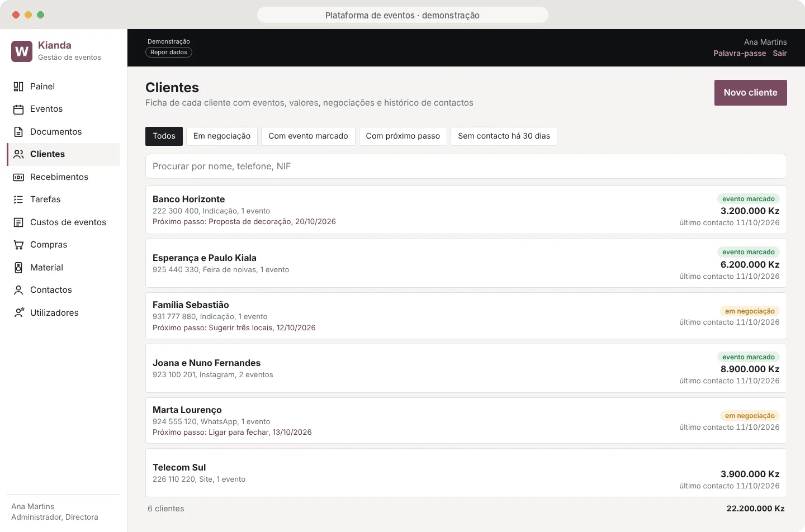This screenshot has width=805, height=532.
Task: Select the Marta Lourenço client name
Action: tap(187, 410)
